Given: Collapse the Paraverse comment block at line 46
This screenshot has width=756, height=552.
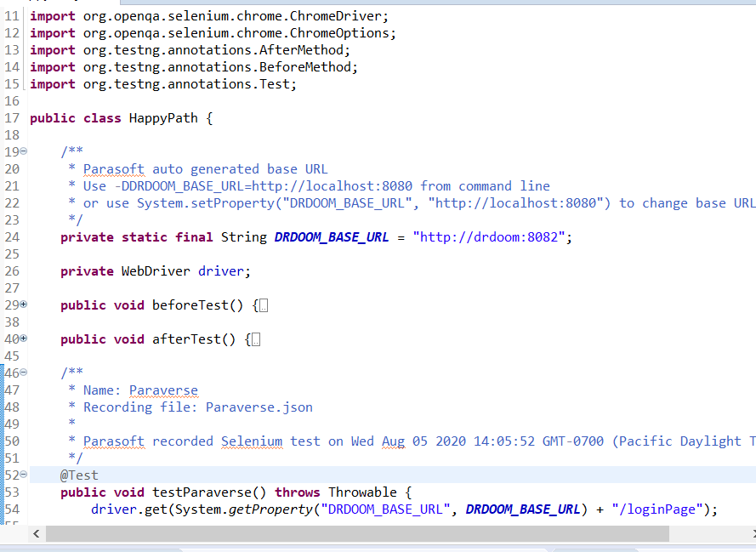Looking at the screenshot, I should click(23, 373).
